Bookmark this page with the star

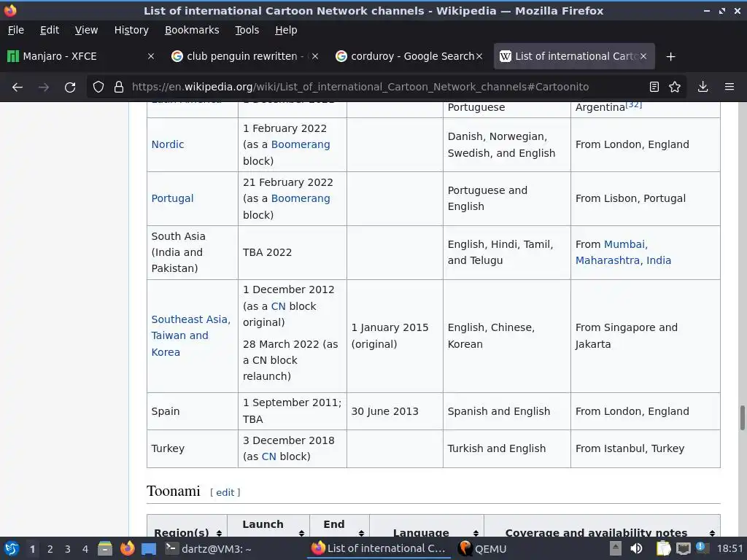tap(675, 87)
